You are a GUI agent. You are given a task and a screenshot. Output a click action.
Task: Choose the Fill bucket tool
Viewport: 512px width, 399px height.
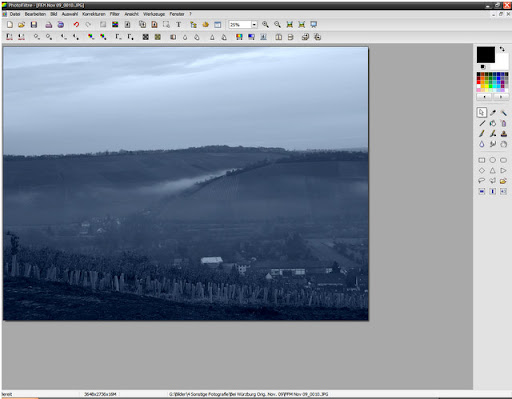493,123
